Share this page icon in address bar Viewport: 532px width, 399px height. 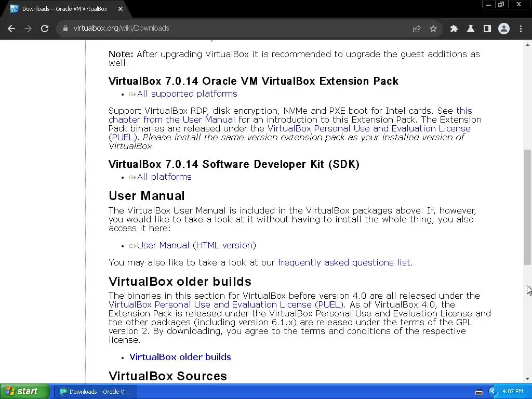pos(416,29)
